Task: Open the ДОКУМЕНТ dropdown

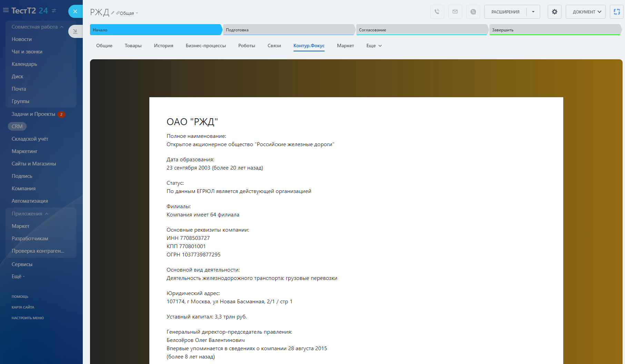Action: tap(585, 12)
